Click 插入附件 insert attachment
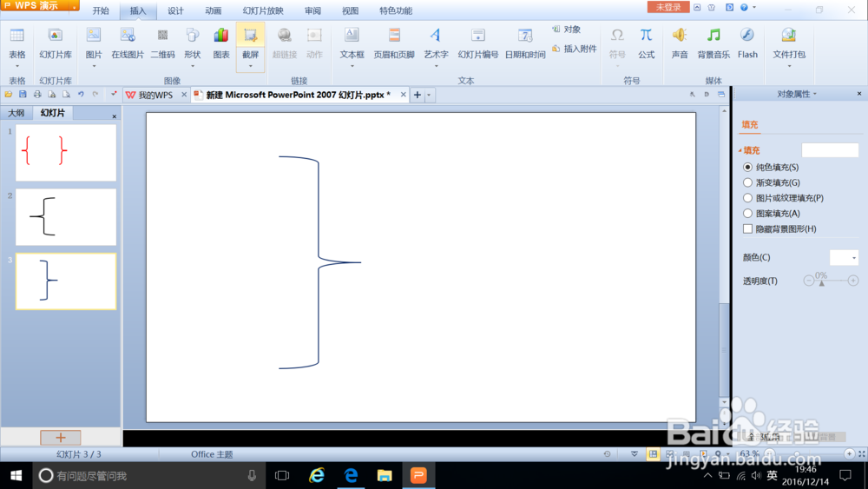Screen dimensions: 868x489 (x=574, y=49)
